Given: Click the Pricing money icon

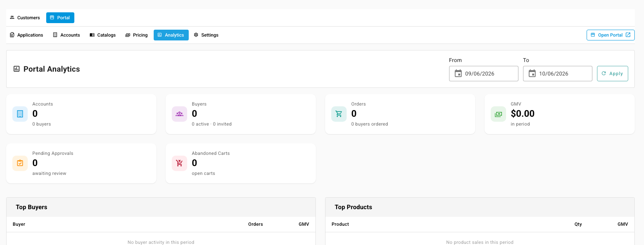Looking at the screenshot, I should [128, 35].
